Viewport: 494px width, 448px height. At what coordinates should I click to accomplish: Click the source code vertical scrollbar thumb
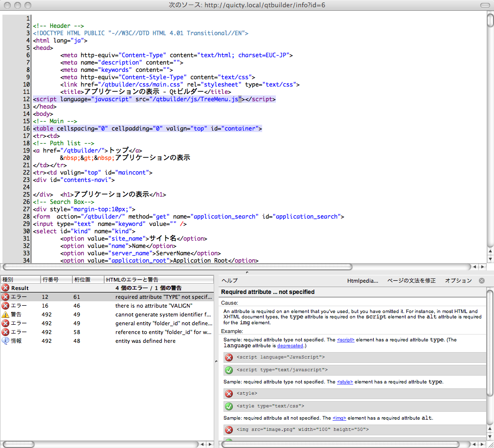tap(490, 20)
